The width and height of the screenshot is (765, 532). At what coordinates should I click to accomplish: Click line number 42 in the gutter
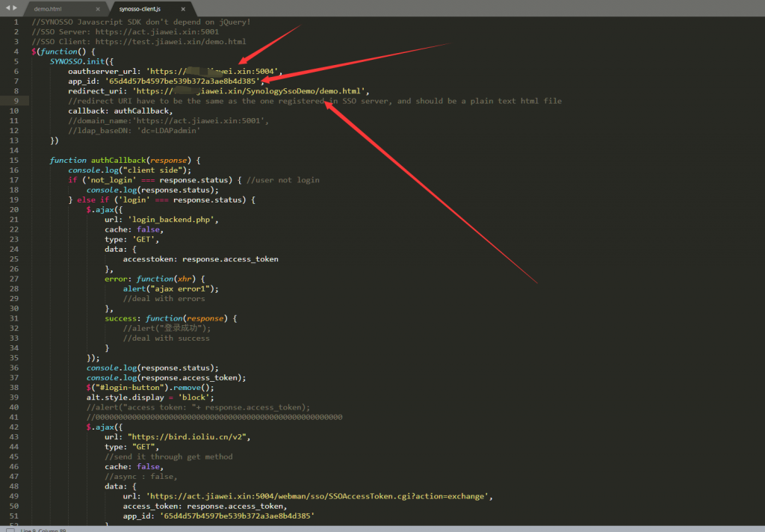(x=14, y=427)
